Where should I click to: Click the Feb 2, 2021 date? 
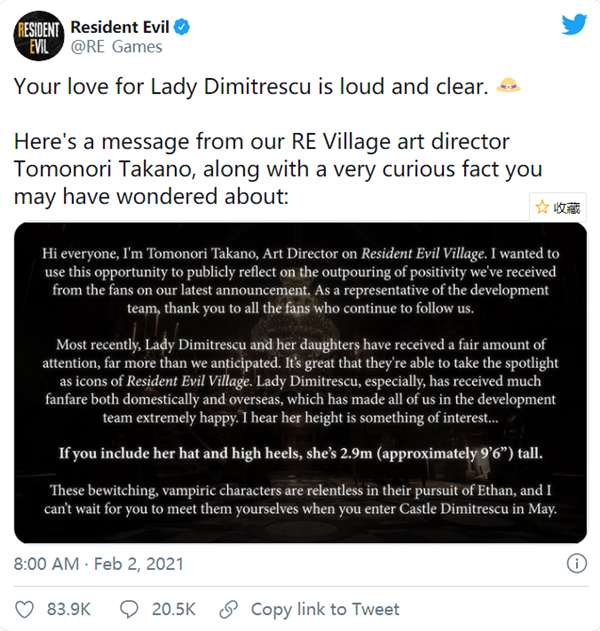(137, 564)
